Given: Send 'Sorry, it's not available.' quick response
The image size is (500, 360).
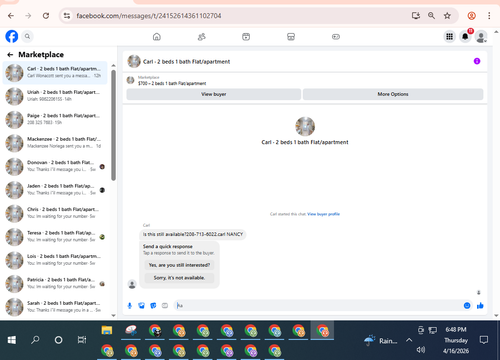Looking at the screenshot, I should [x=179, y=278].
